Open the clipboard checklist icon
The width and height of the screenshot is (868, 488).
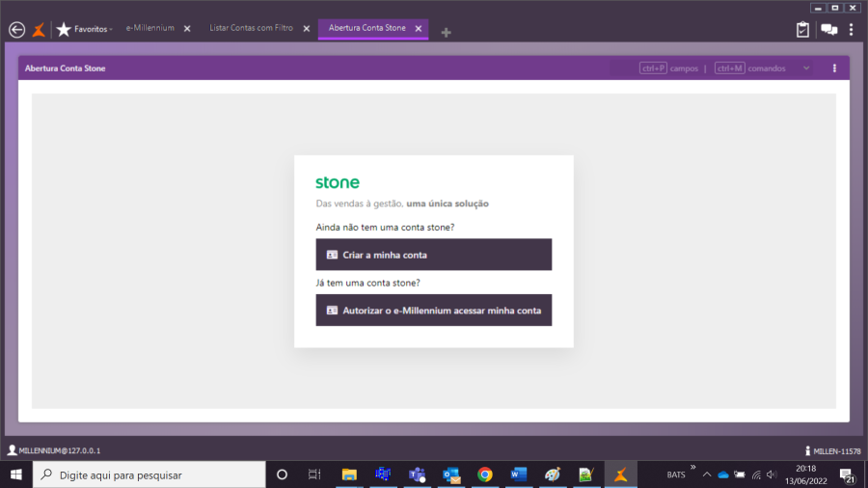pos(802,29)
